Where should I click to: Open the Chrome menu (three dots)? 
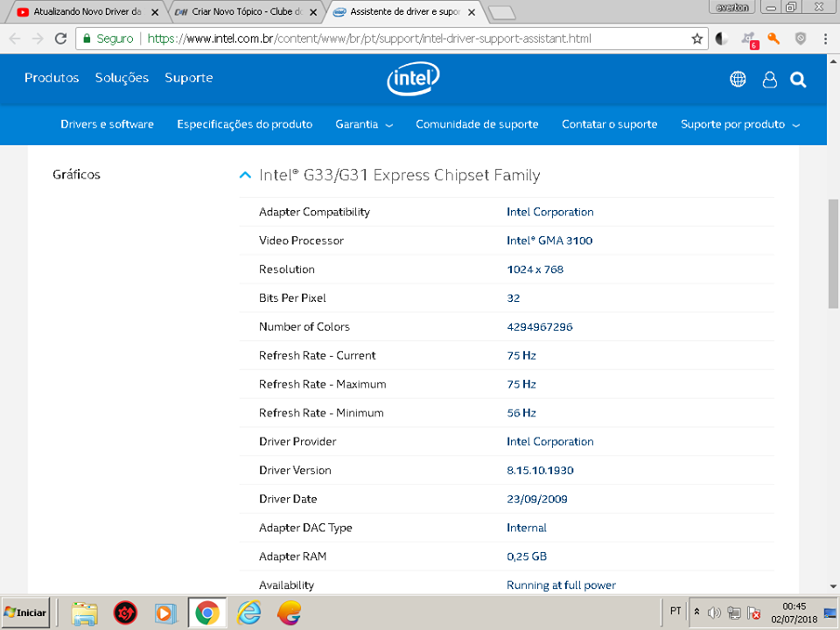click(825, 38)
